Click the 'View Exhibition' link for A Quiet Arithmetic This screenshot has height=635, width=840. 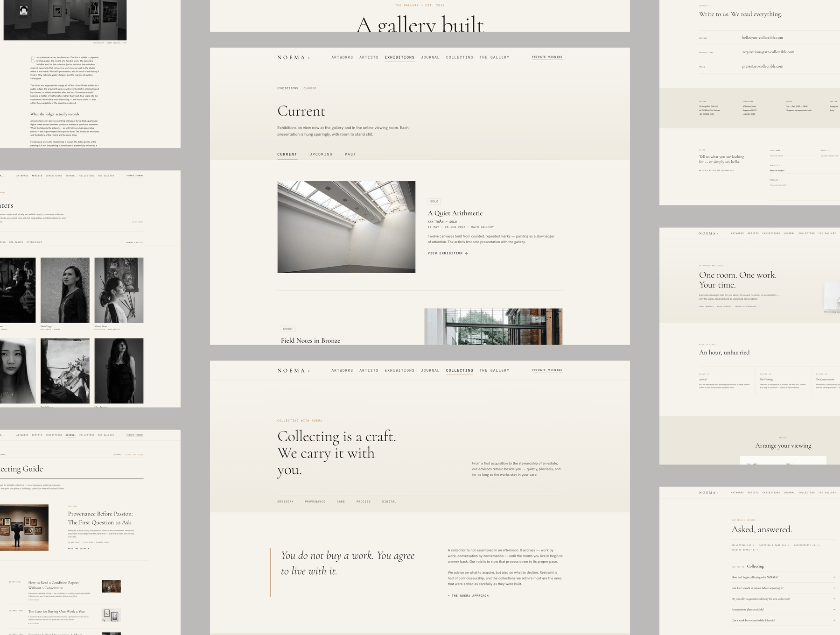click(x=448, y=253)
